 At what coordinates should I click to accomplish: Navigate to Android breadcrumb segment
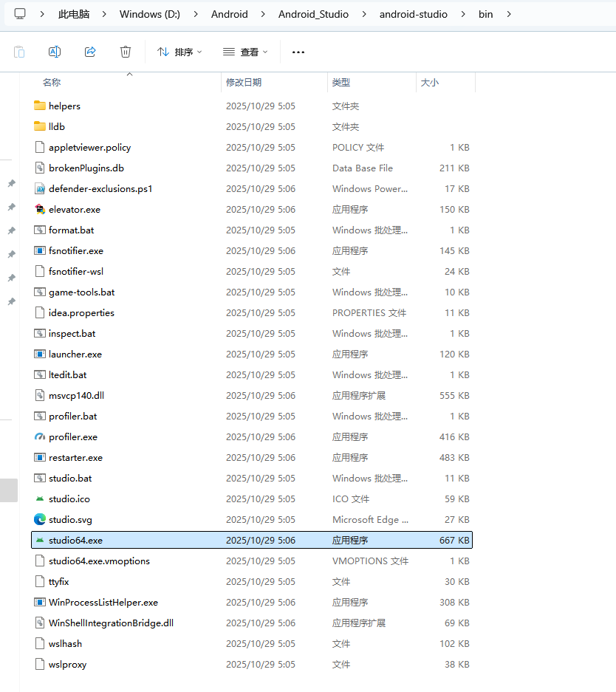pyautogui.click(x=230, y=14)
